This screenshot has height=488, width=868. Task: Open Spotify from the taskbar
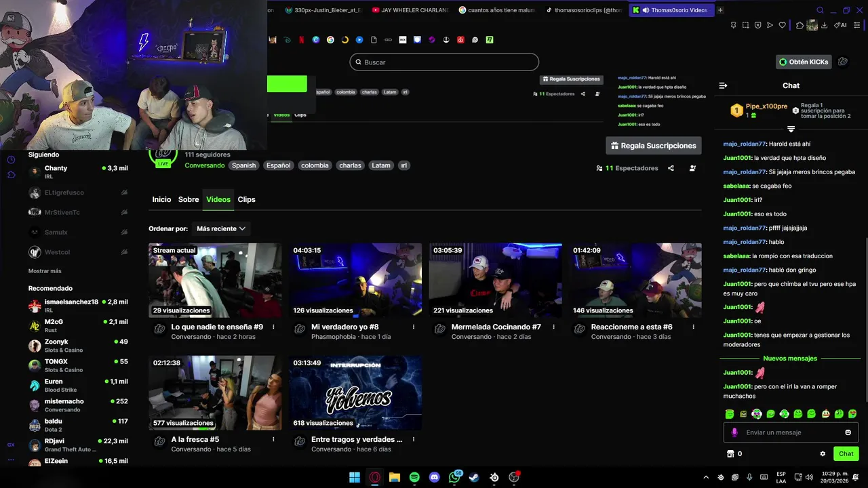[x=414, y=477]
